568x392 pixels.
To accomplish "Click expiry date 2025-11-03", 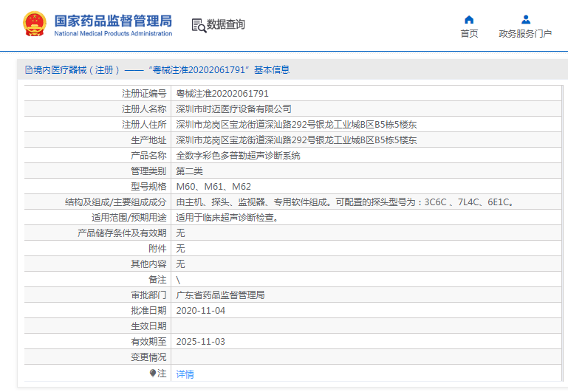I will point(200,342).
